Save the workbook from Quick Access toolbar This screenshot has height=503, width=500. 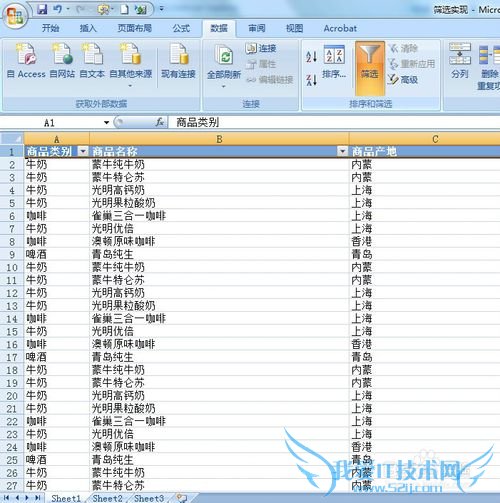coord(42,9)
